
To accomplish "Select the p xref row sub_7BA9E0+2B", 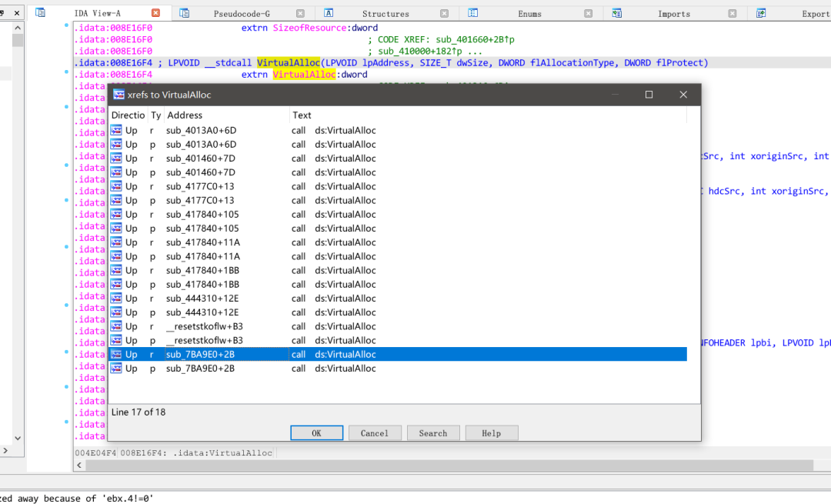I will (398, 369).
